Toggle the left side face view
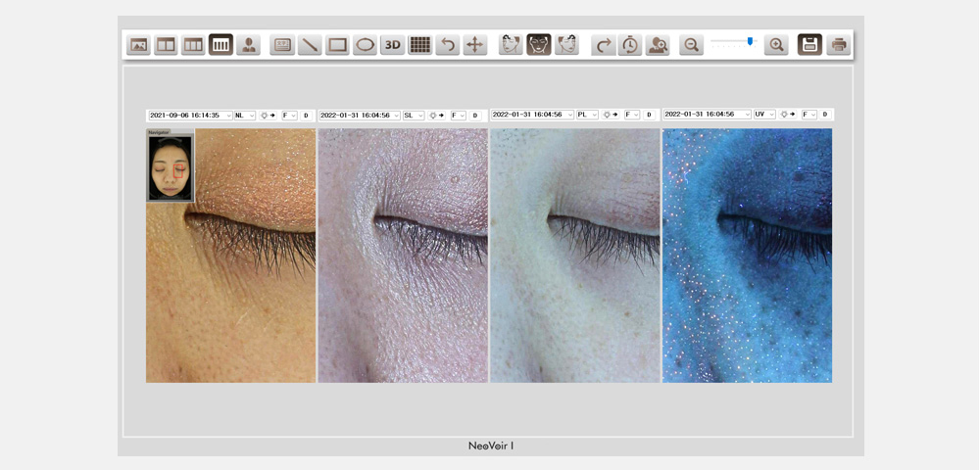Image resolution: width=980 pixels, height=470 pixels. pyautogui.click(x=511, y=45)
